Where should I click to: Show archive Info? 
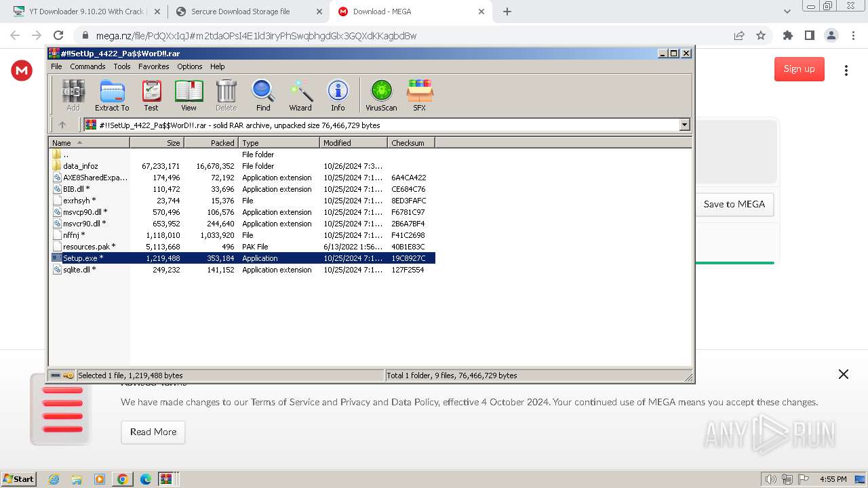tap(338, 95)
